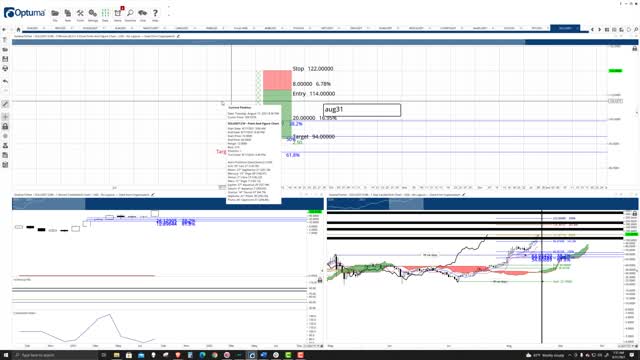
Task: Open the Data grid icon
Action: [x=105, y=13]
